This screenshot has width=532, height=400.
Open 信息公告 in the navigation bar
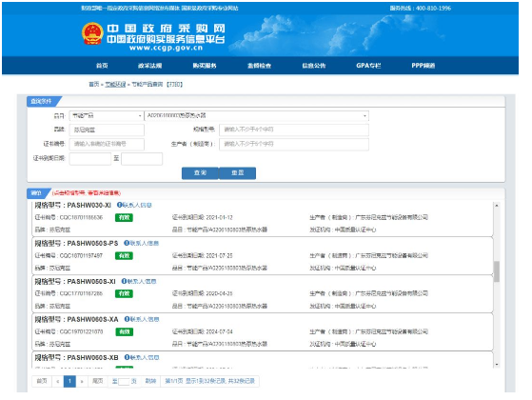pyautogui.click(x=314, y=66)
